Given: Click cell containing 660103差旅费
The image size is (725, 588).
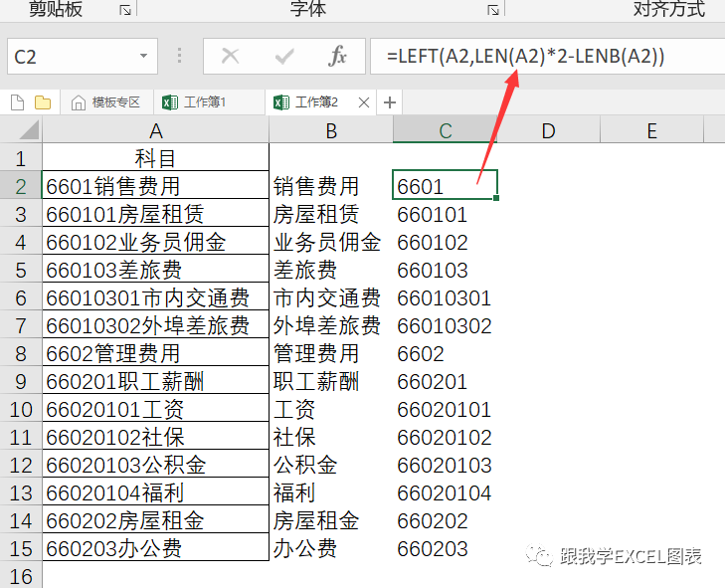Looking at the screenshot, I should (x=155, y=269).
